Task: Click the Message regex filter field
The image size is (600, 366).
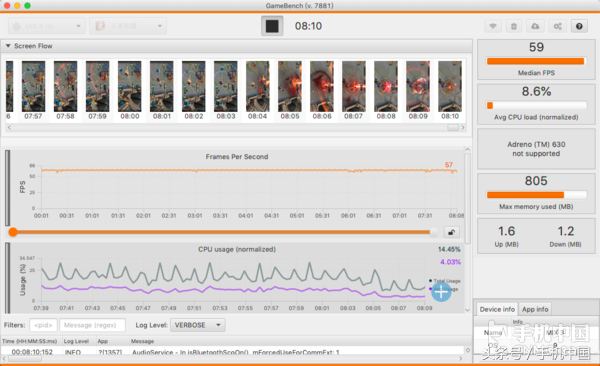Action: tap(92, 325)
